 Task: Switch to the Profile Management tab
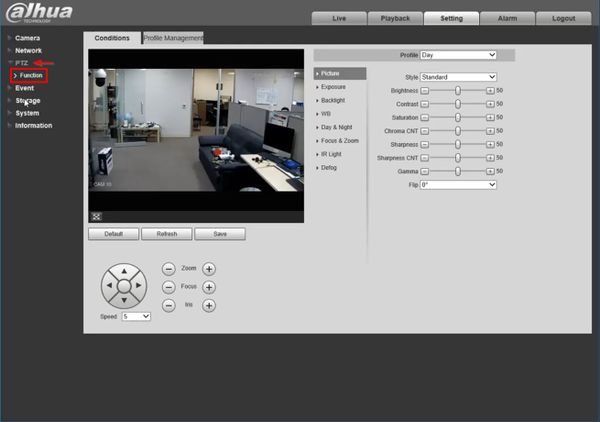(173, 38)
